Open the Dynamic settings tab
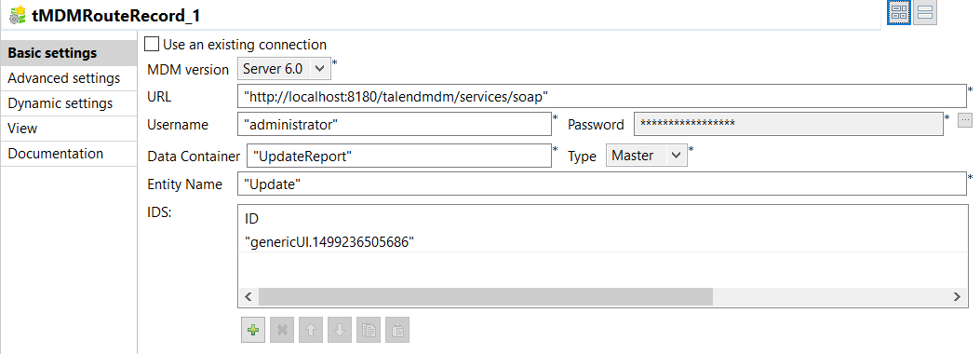Screen dimensions: 980x354 pyautogui.click(x=69, y=103)
